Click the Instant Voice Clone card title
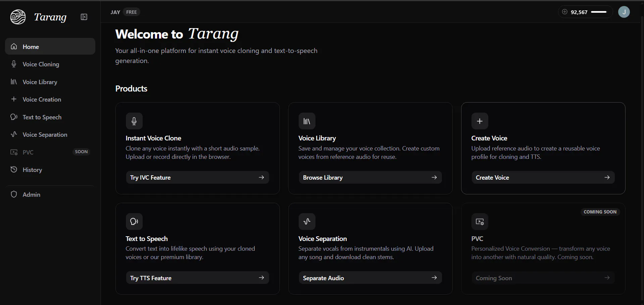 (x=153, y=138)
